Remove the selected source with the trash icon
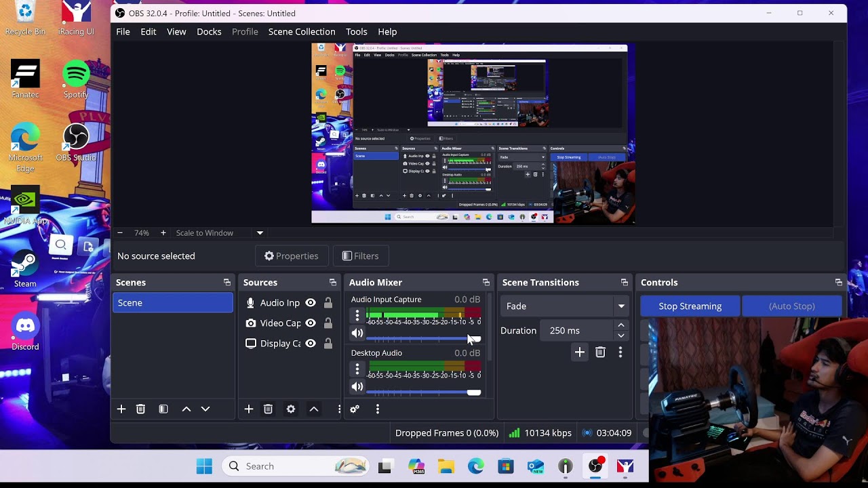This screenshot has width=868, height=488. tap(268, 409)
